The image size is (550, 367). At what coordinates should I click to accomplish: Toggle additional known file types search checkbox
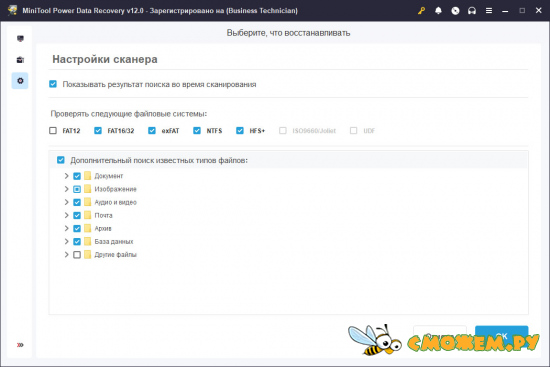click(x=61, y=160)
